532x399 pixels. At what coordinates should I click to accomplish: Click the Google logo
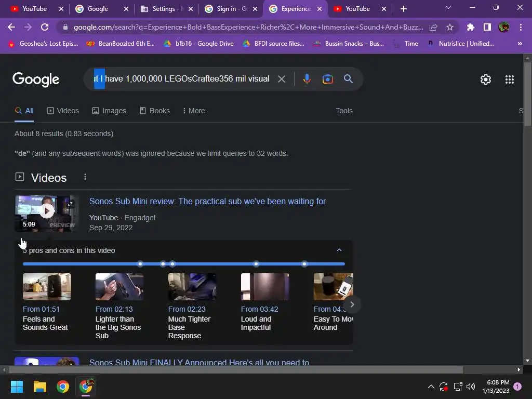coord(36,79)
